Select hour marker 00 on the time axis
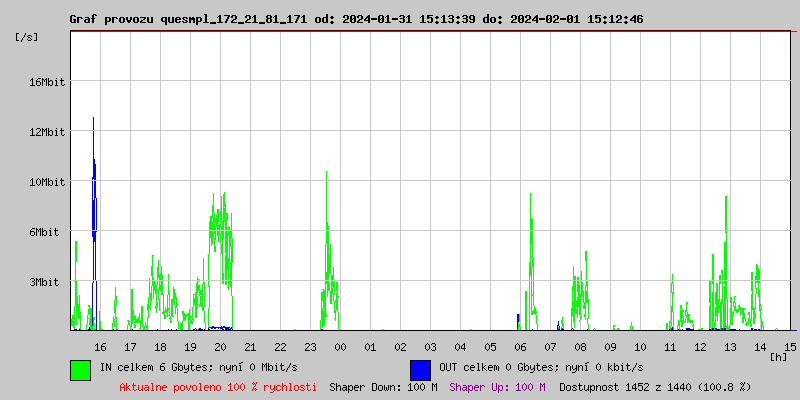800x400 pixels. pos(340,346)
